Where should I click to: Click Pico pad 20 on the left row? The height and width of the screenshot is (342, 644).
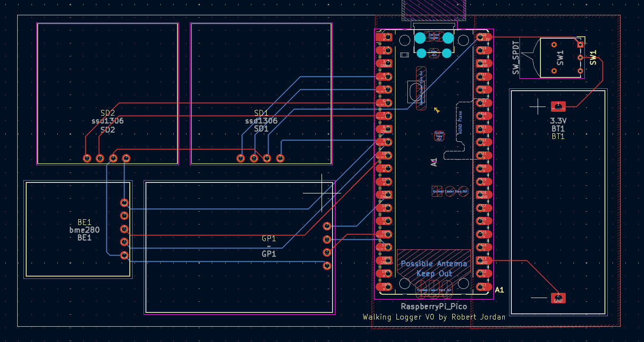pyautogui.click(x=384, y=287)
